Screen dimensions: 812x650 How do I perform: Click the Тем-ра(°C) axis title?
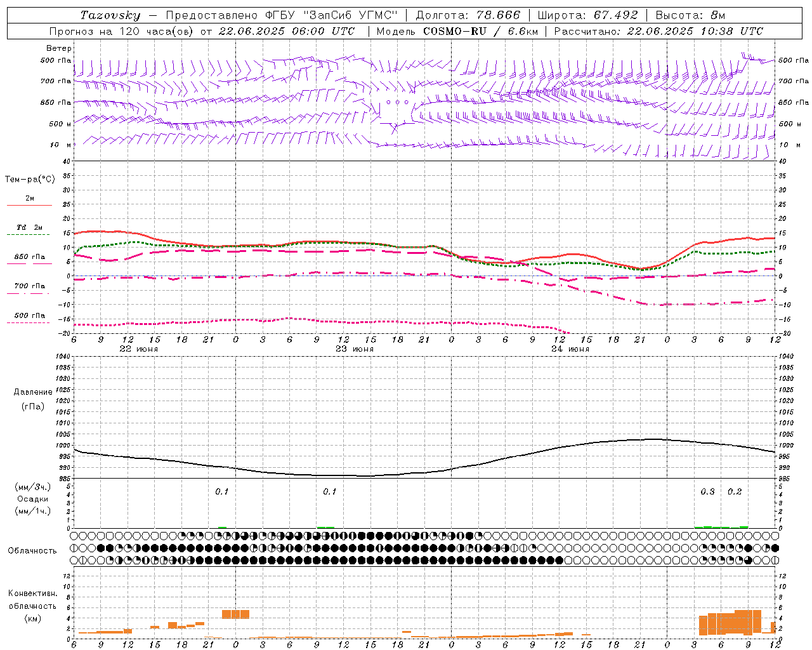30,179
